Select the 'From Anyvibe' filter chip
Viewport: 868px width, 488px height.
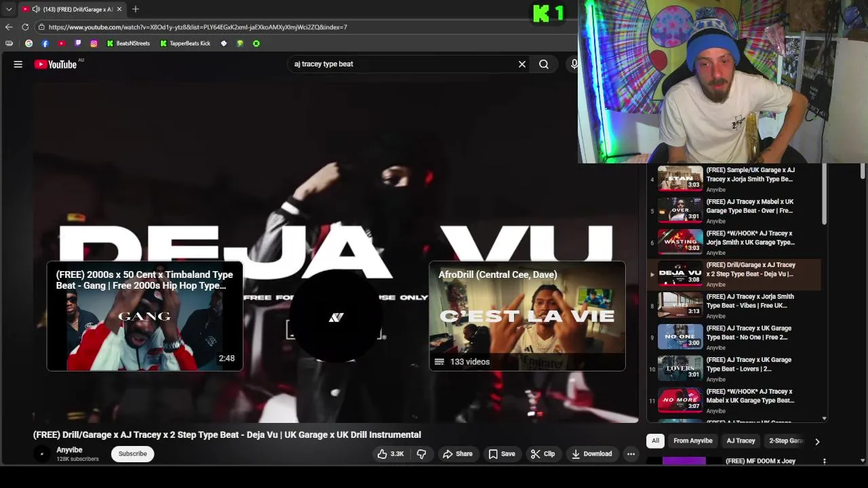click(x=693, y=441)
